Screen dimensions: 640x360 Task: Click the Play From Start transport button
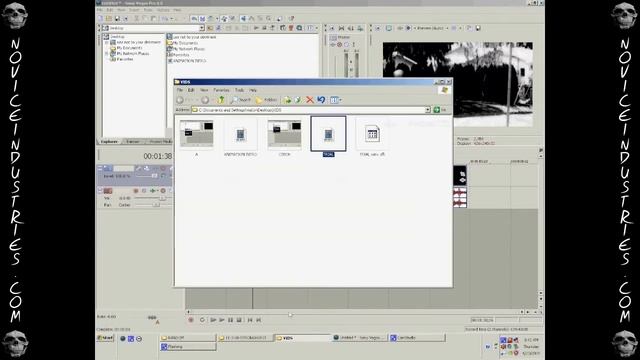click(213, 320)
